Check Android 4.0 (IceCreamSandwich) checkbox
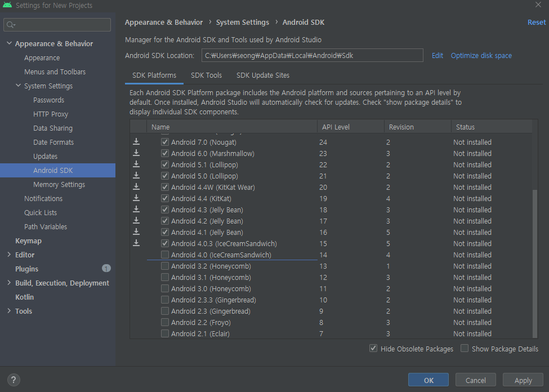Viewport: 549px width, 392px height. click(165, 255)
